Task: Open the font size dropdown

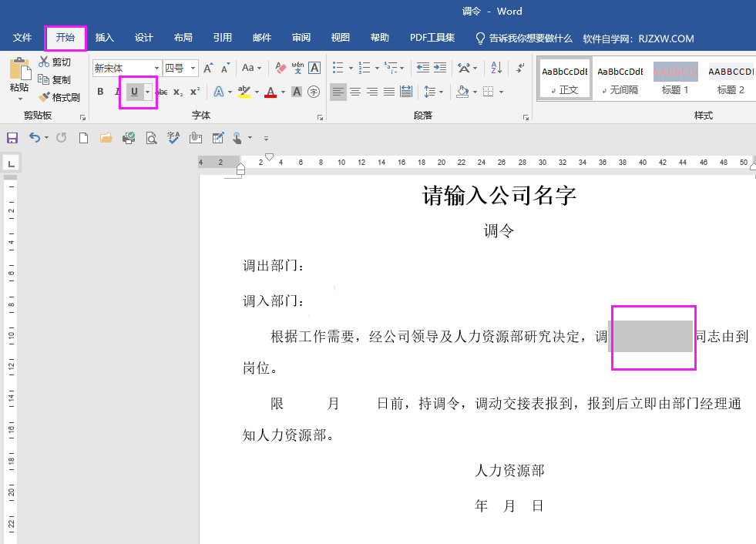Action: click(x=193, y=69)
